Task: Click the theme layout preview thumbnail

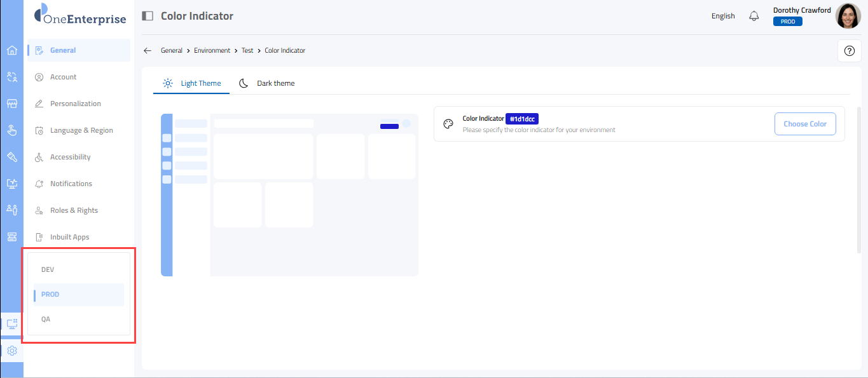Action: [x=289, y=195]
